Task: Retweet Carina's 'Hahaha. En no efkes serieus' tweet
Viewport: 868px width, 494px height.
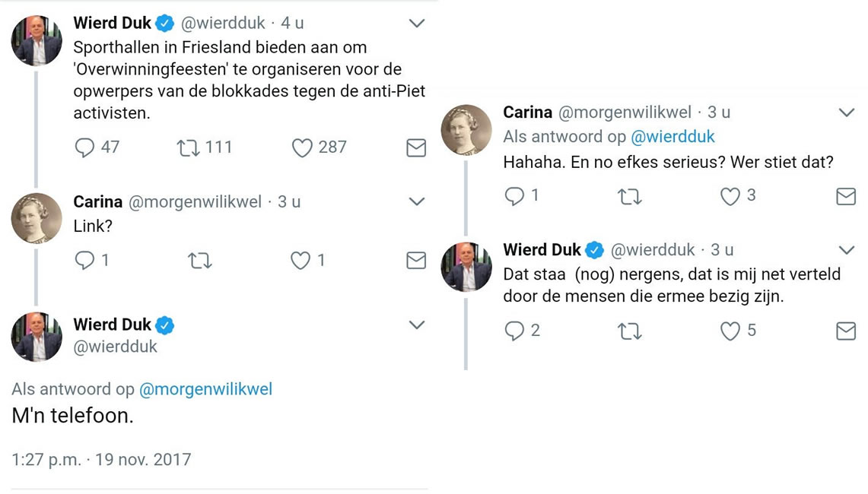Action: (630, 197)
